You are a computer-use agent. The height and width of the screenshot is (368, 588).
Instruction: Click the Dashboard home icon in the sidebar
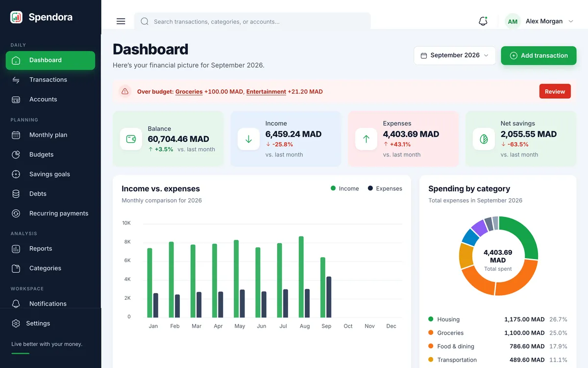16,60
